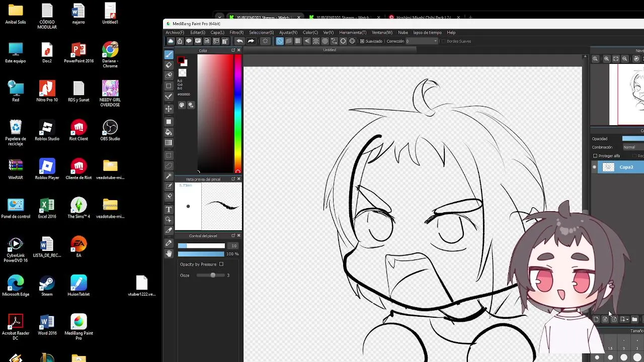Screen dimensions: 644x362
Task: Open the Archivo(F) menu
Action: (175, 33)
